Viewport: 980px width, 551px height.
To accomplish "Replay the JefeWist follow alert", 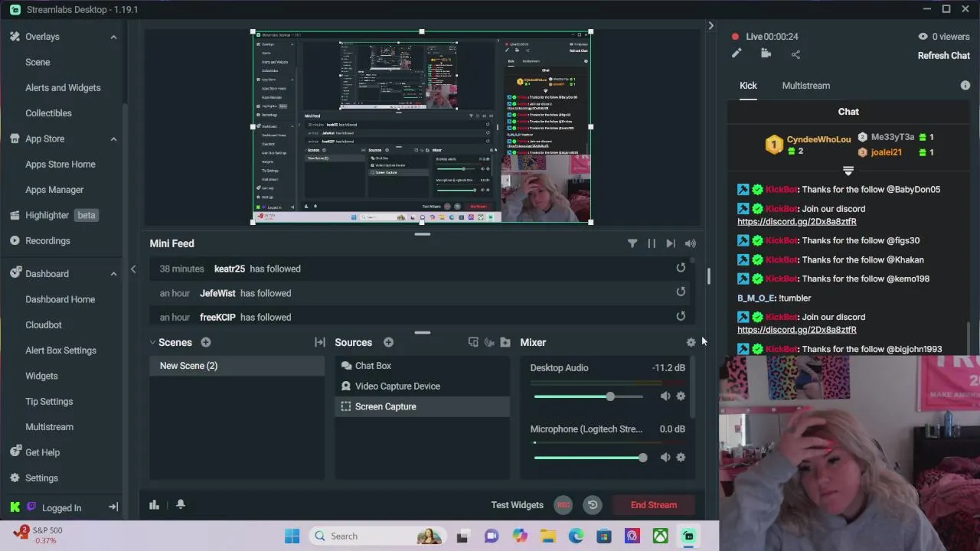I will pos(681,292).
